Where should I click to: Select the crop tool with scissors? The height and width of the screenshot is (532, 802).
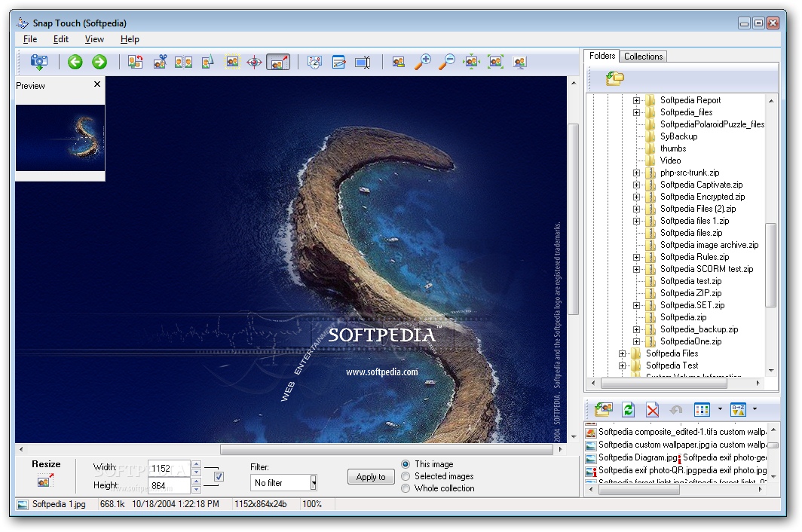(x=160, y=63)
